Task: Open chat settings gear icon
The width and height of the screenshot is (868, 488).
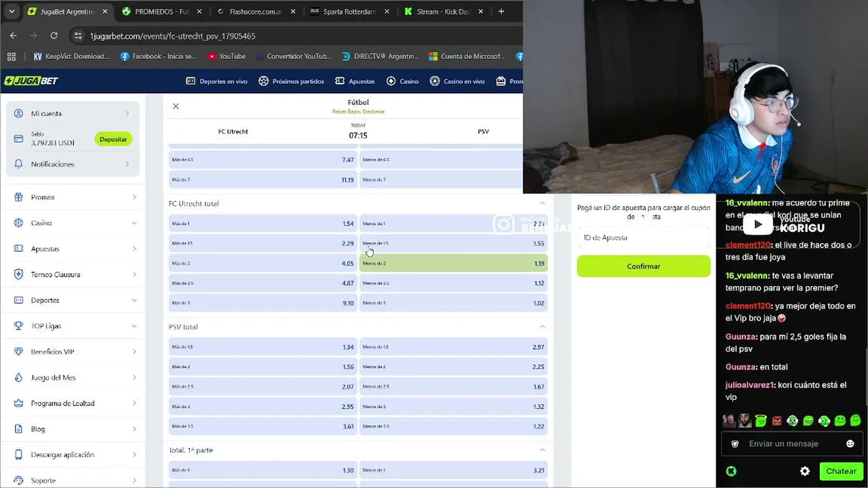Action: [805, 471]
